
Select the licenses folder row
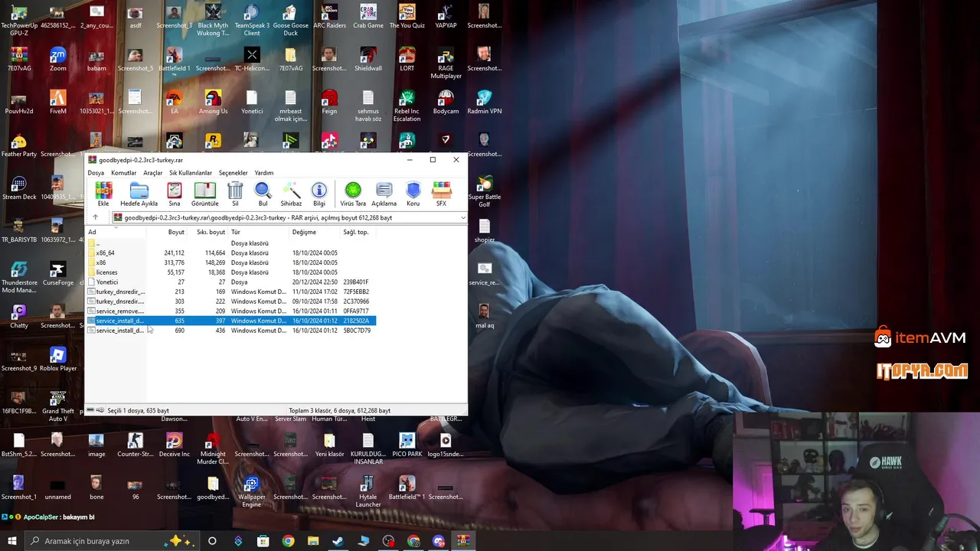click(230, 272)
